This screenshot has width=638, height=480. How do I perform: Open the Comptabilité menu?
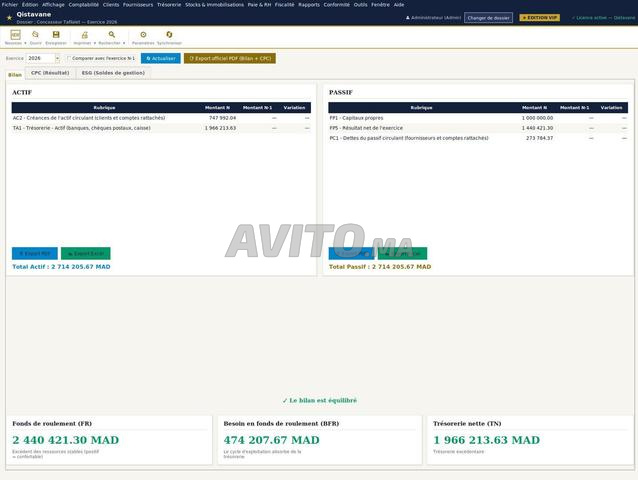[x=84, y=4]
